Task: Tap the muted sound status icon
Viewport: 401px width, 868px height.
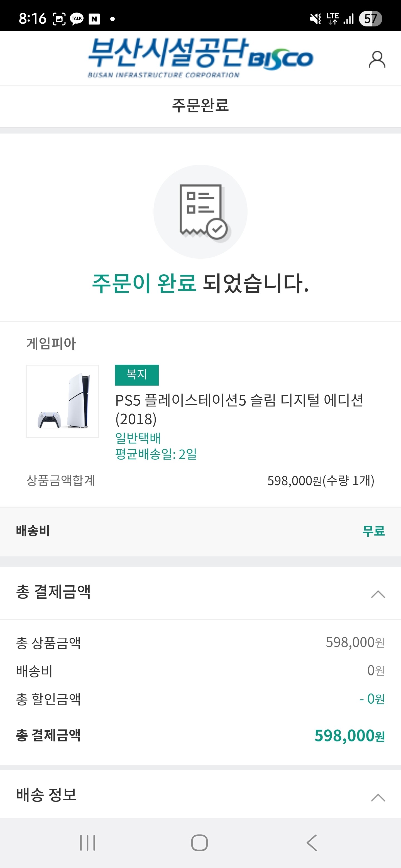Action: (x=315, y=19)
